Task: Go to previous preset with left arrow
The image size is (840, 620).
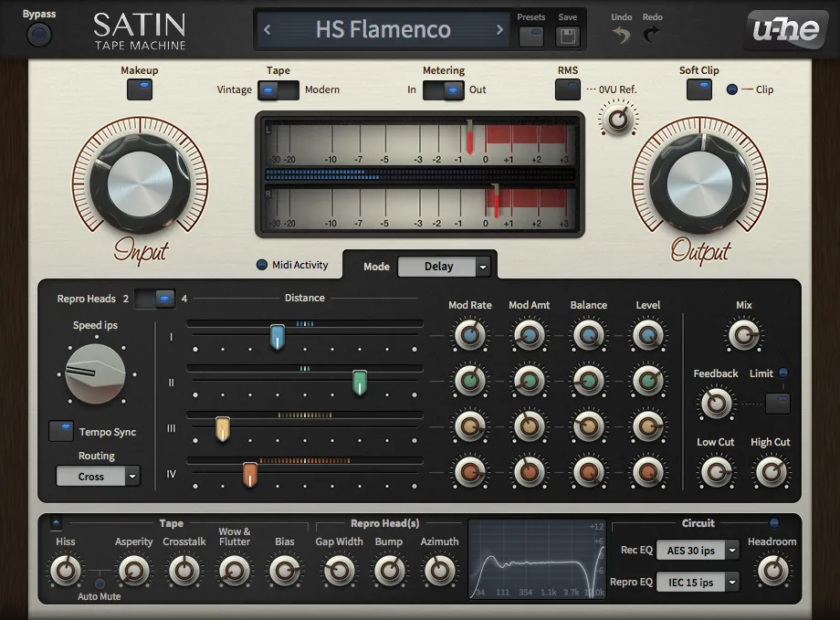Action: (x=268, y=29)
